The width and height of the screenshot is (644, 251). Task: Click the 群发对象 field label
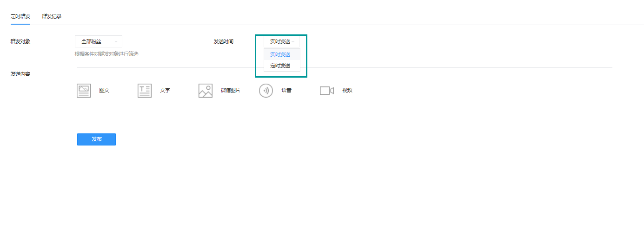coord(20,41)
